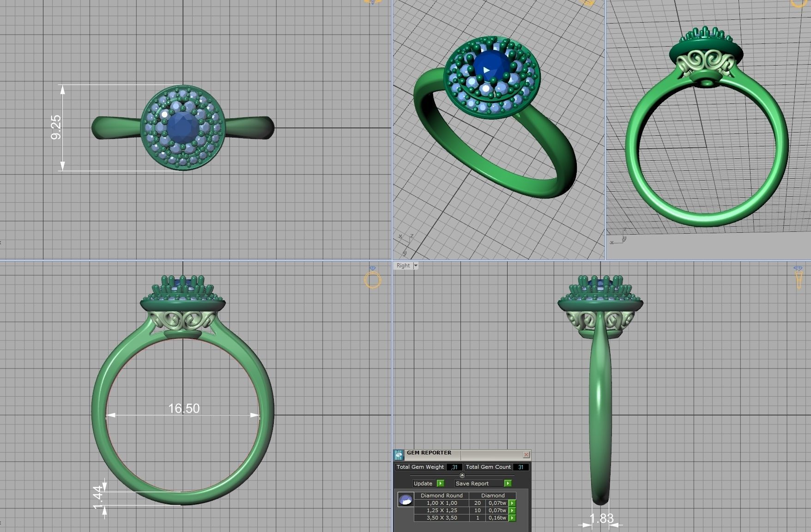Click the 1.83 shank width dimension
The height and width of the screenshot is (532, 811).
[601, 519]
